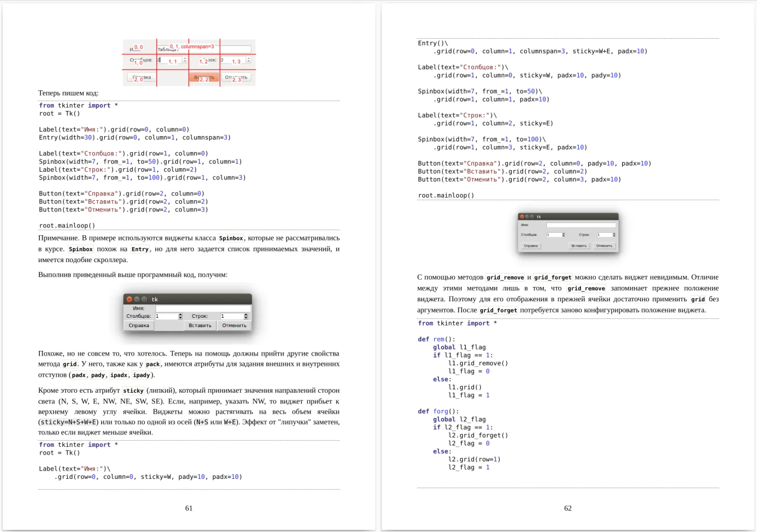Screen dimensions: 757x532
Task: Click "Отменить" button in page 61 tk window image
Action: pyautogui.click(x=234, y=326)
